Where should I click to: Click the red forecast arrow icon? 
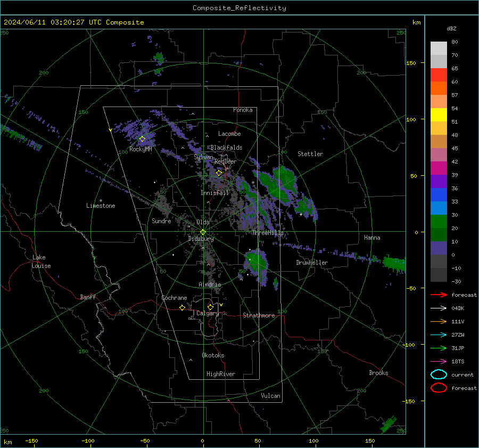439,295
